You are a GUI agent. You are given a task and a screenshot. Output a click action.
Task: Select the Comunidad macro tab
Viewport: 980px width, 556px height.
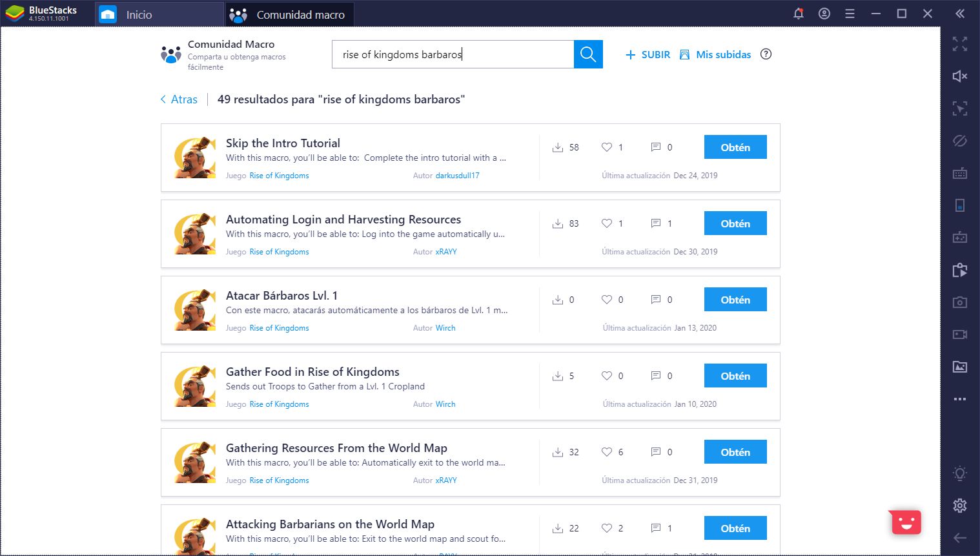coord(289,14)
